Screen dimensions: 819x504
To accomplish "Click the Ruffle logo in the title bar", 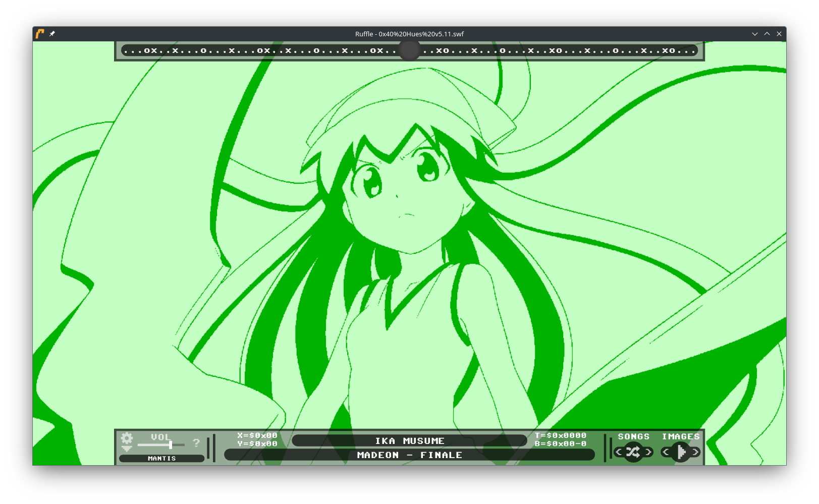I will 41,34.
